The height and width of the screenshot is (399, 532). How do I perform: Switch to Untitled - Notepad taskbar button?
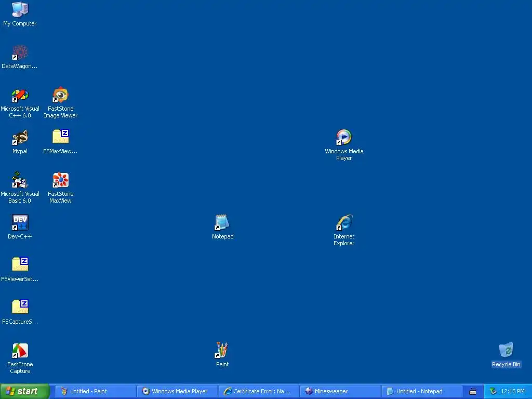pyautogui.click(x=422, y=391)
